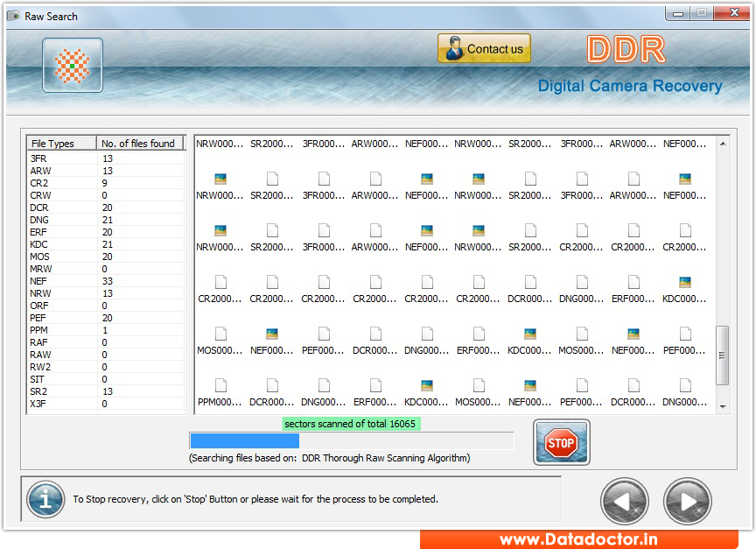Click the scrollbar down arrow of file panel
The width and height of the screenshot is (756, 549).
pos(724,405)
